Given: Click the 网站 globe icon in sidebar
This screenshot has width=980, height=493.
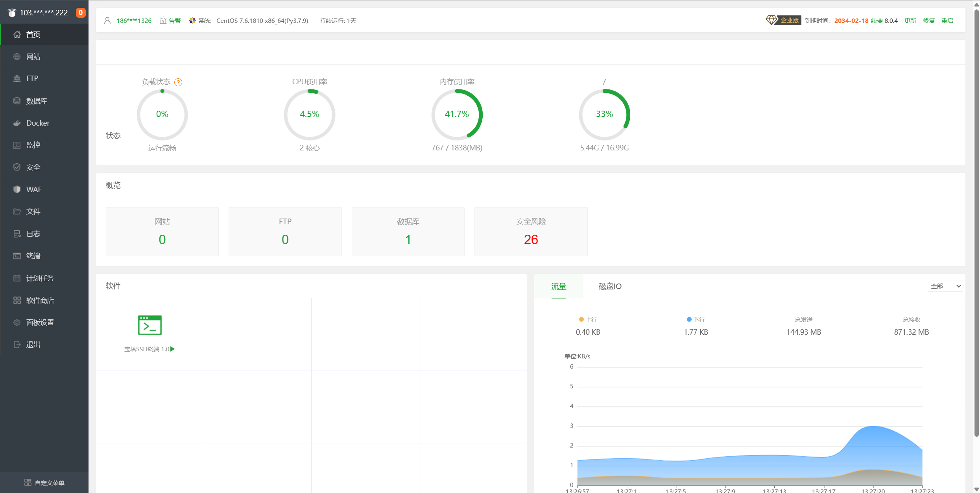Looking at the screenshot, I should coord(17,57).
